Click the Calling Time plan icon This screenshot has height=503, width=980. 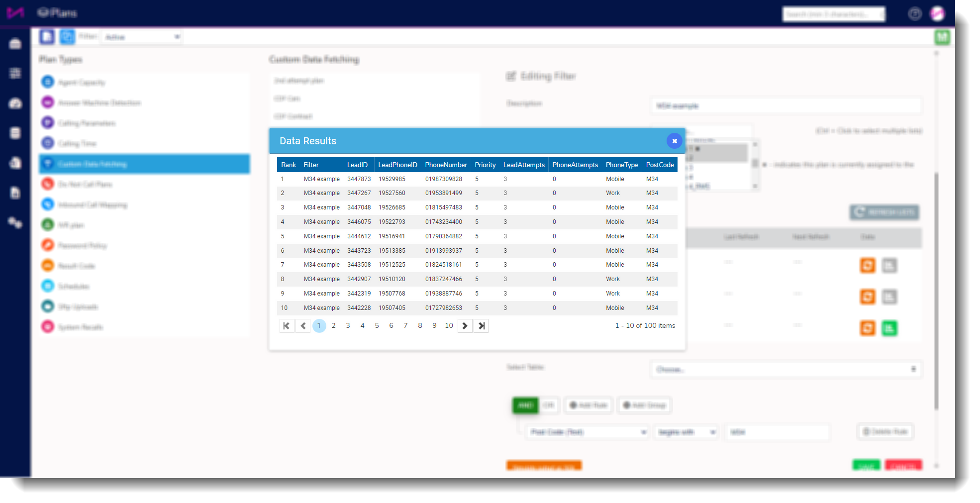(x=48, y=143)
